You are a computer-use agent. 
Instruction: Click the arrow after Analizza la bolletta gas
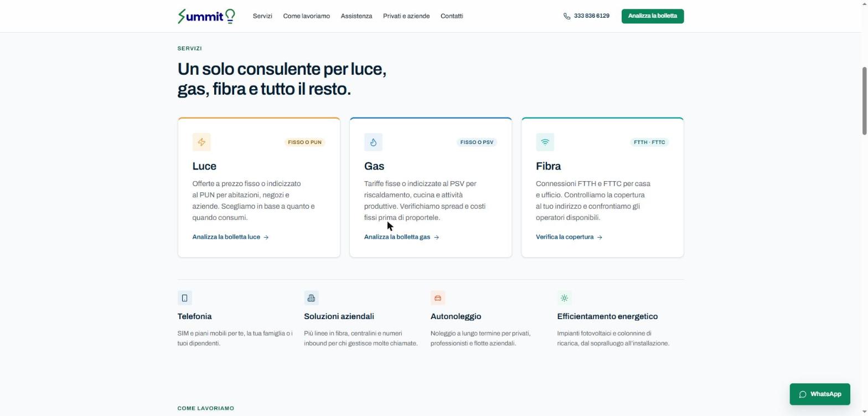[x=436, y=237]
